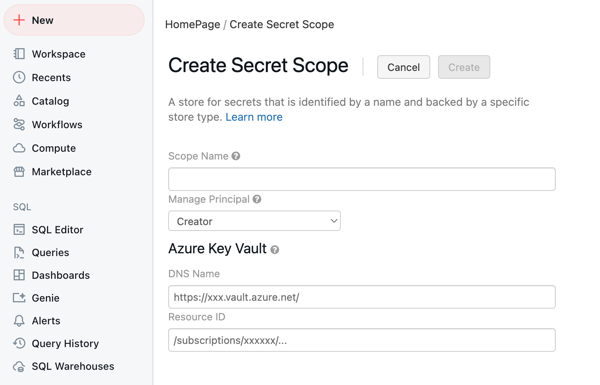The width and height of the screenshot is (600, 385).
Task: Click the Cancel button
Action: tap(403, 67)
